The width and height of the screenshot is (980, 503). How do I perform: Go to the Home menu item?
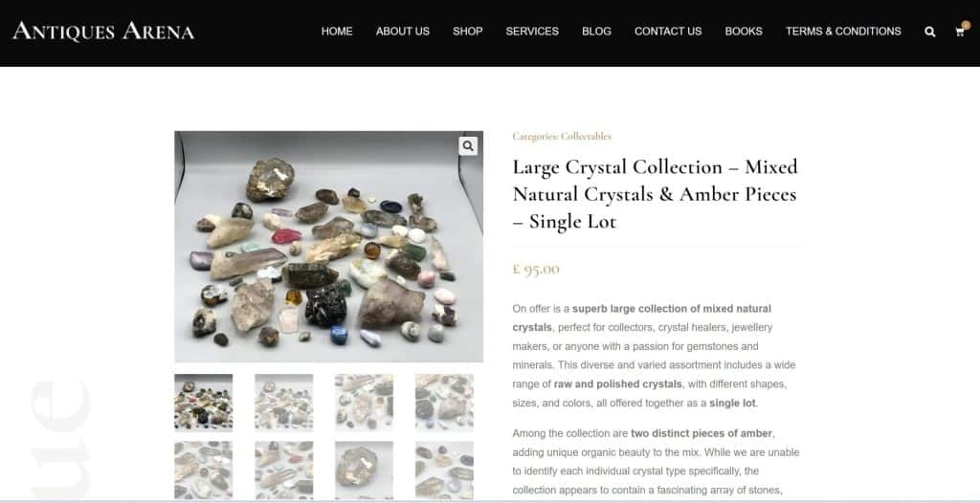tap(337, 32)
